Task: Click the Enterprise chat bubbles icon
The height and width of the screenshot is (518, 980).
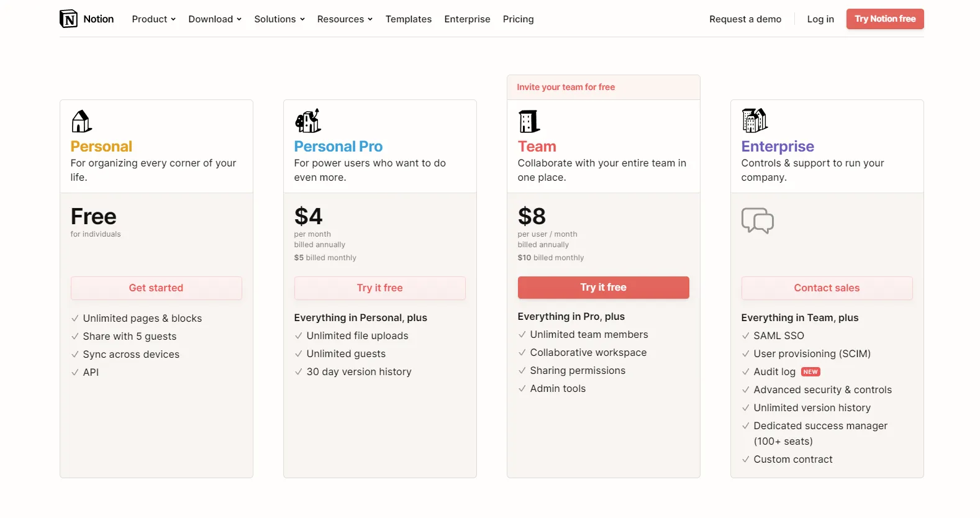Action: click(x=758, y=220)
